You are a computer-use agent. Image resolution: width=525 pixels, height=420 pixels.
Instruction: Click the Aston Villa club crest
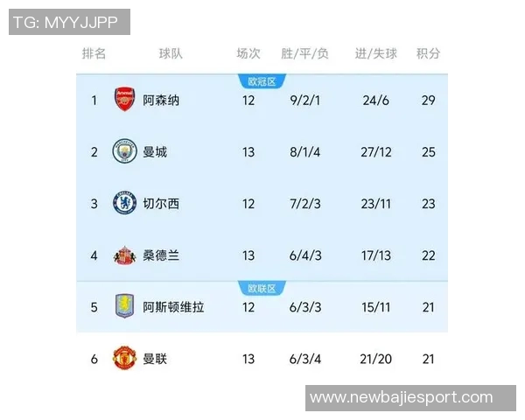point(124,306)
